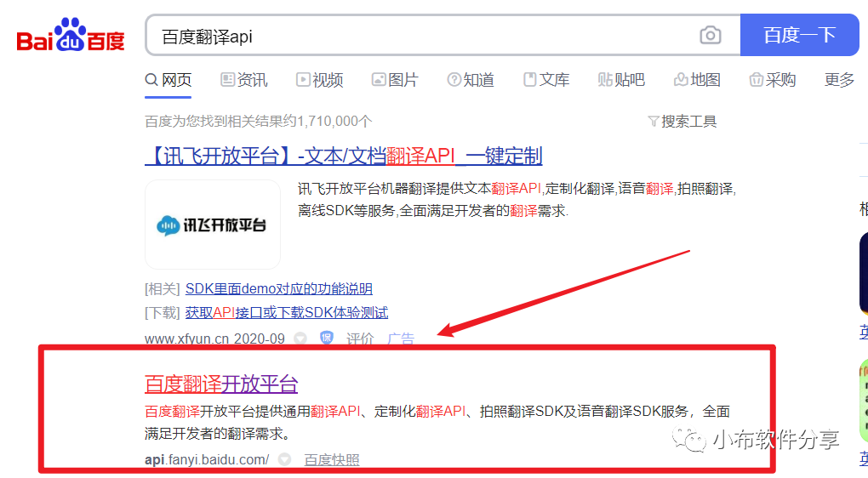868x478 pixels.
Task: Click the 评价 link
Action: [360, 339]
